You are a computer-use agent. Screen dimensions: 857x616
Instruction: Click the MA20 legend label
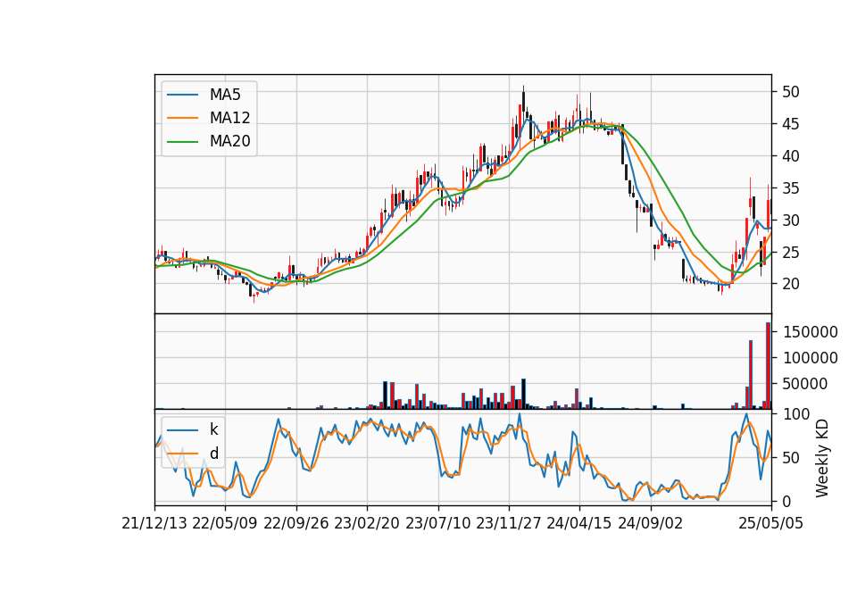click(229, 141)
